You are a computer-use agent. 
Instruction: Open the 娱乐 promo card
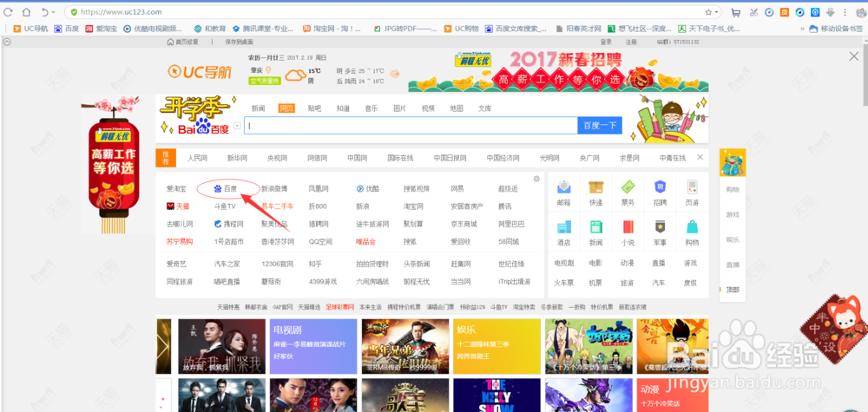pos(496,347)
